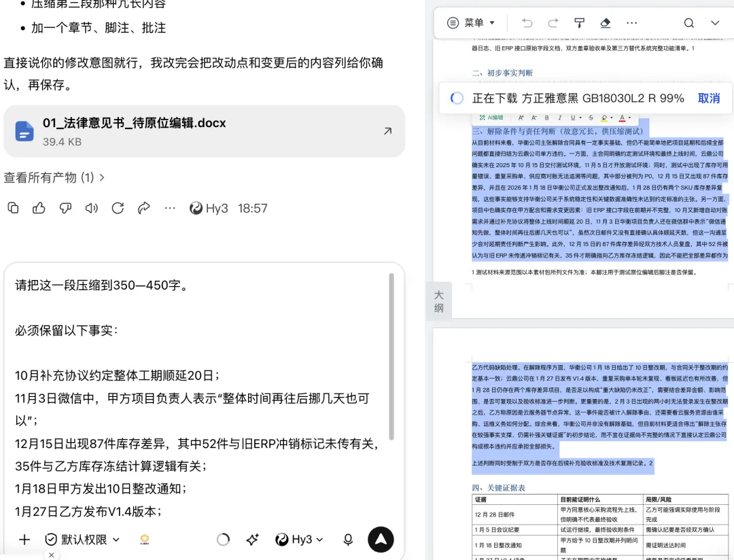The width and height of the screenshot is (734, 560).
Task: Click the docx file type icon
Action: (x=24, y=131)
